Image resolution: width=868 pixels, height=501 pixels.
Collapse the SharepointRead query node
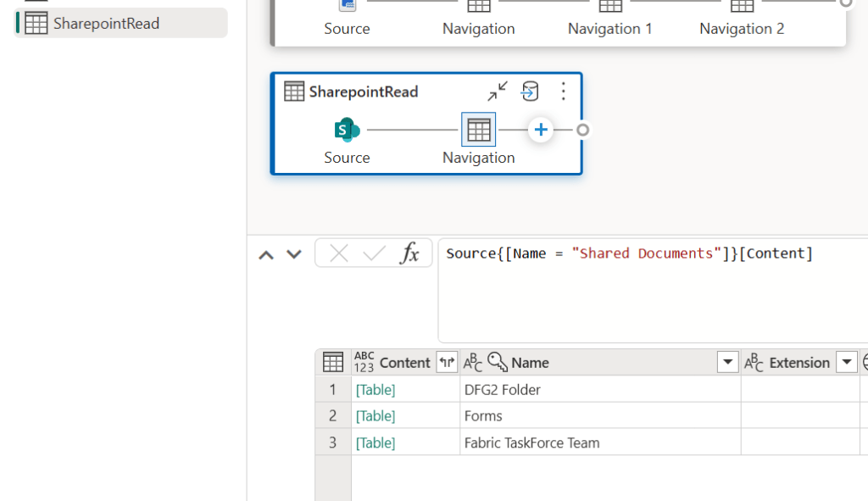498,92
